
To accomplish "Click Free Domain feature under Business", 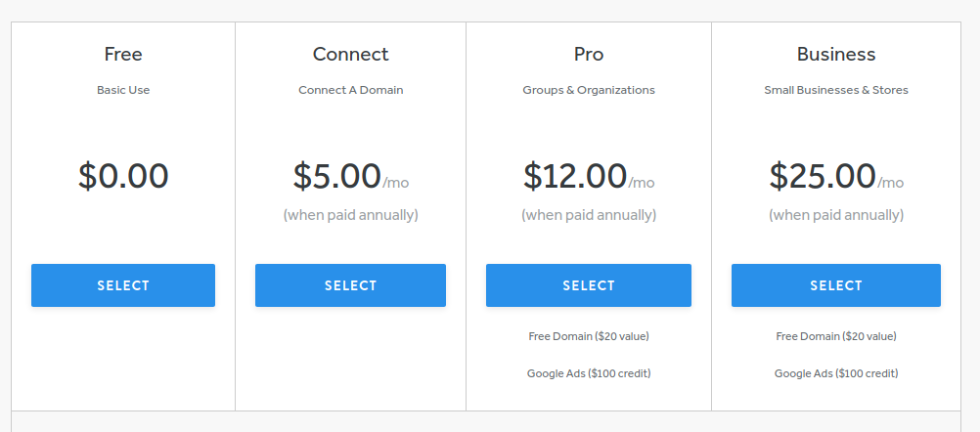I will click(x=836, y=336).
